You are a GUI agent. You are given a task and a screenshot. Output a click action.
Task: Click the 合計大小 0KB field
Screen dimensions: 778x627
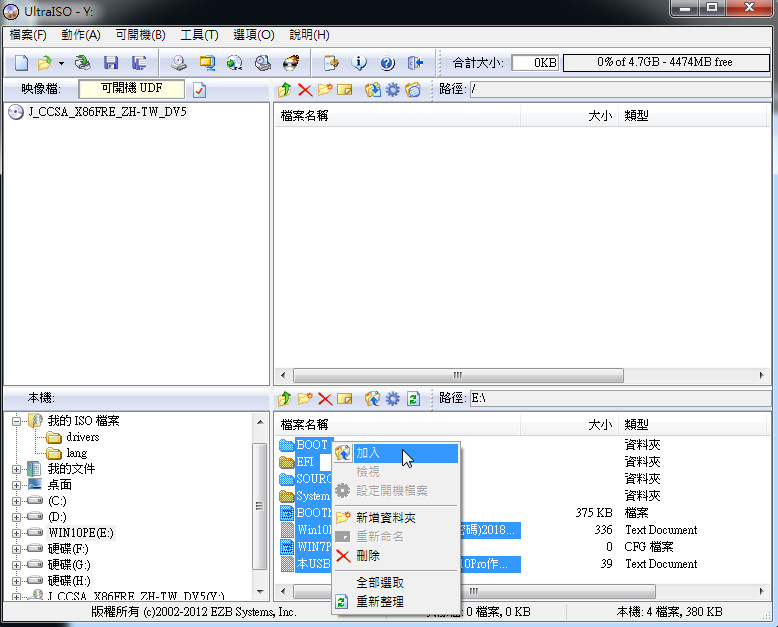(x=535, y=63)
